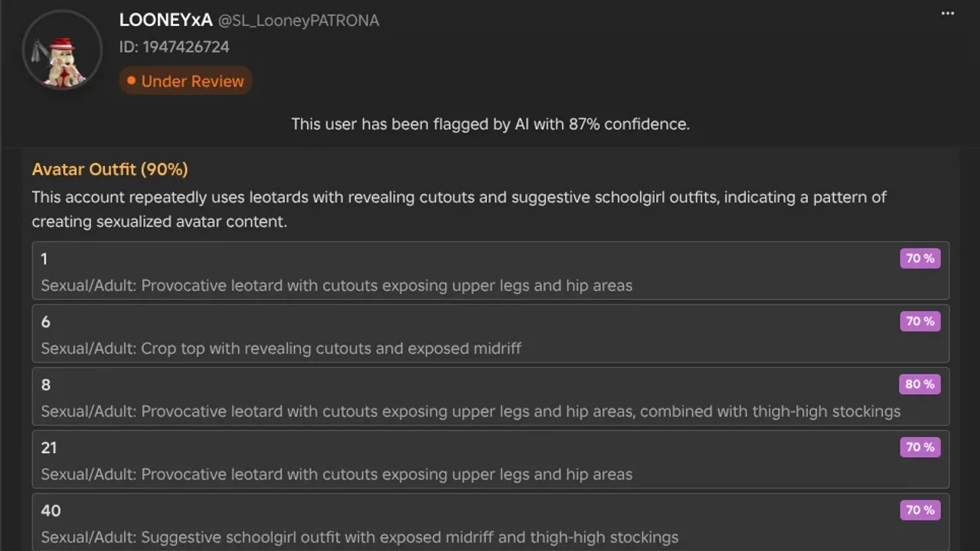Viewport: 980px width, 551px height.
Task: Click the 80% confidence badge on outfit 8
Action: click(920, 384)
